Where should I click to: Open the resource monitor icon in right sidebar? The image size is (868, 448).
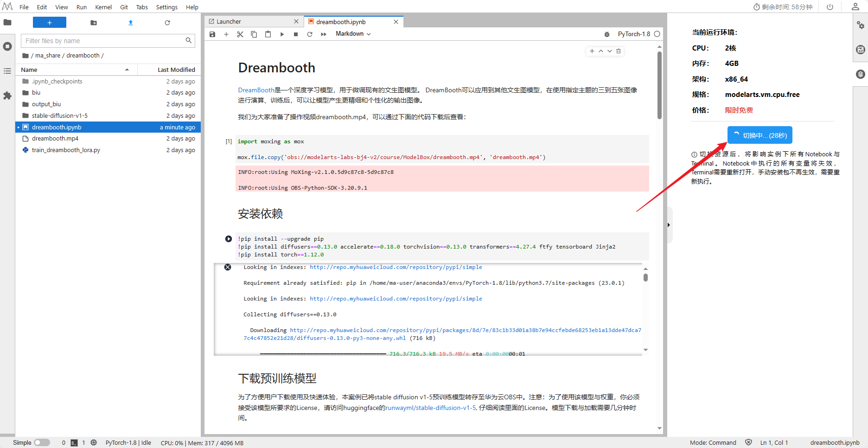[x=861, y=50]
